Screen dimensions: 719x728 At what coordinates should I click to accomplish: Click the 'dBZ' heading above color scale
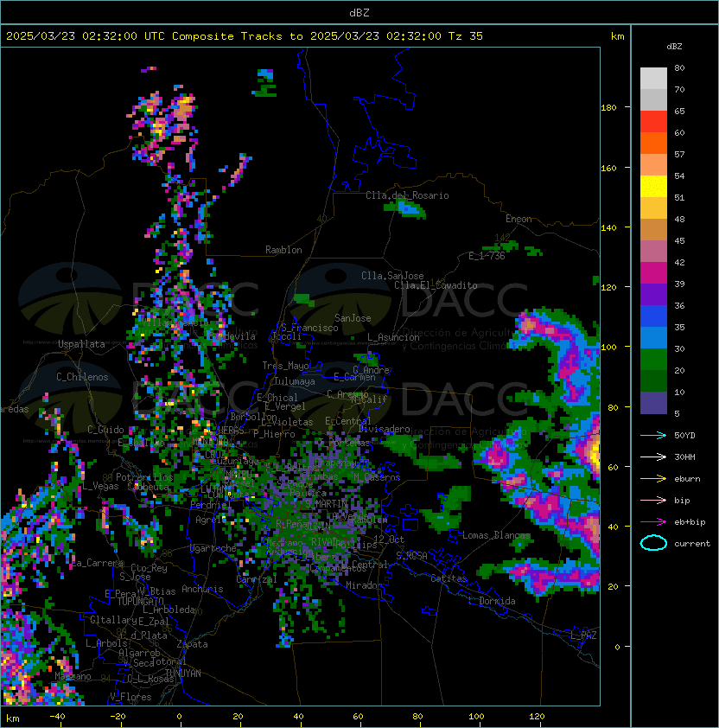point(674,47)
